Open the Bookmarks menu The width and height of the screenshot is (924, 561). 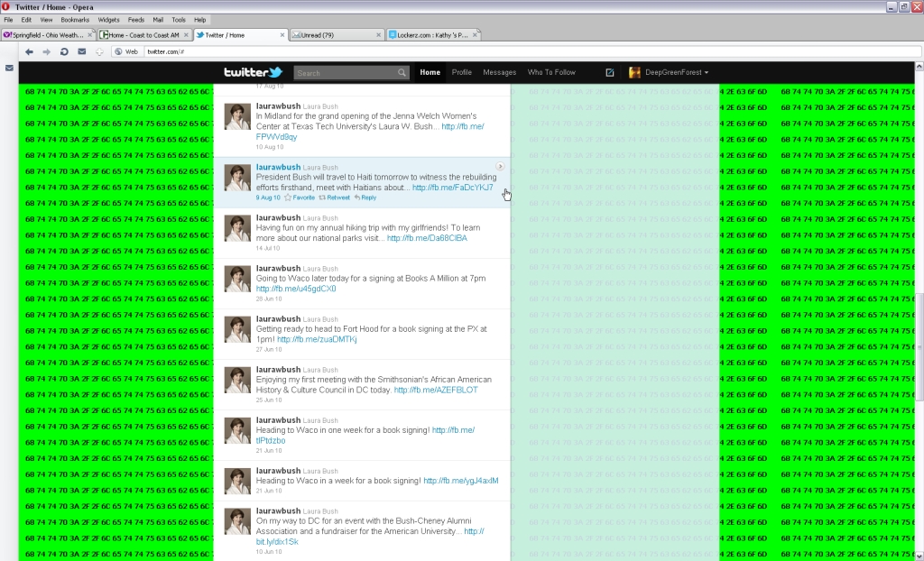[x=75, y=20]
